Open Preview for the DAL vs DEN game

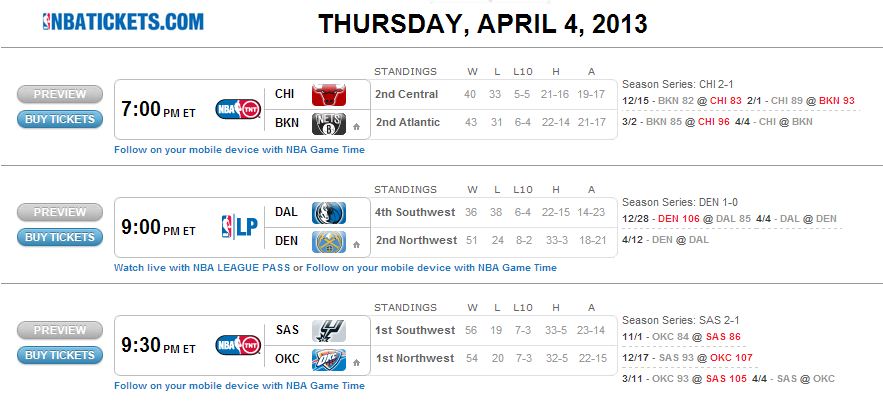click(60, 213)
